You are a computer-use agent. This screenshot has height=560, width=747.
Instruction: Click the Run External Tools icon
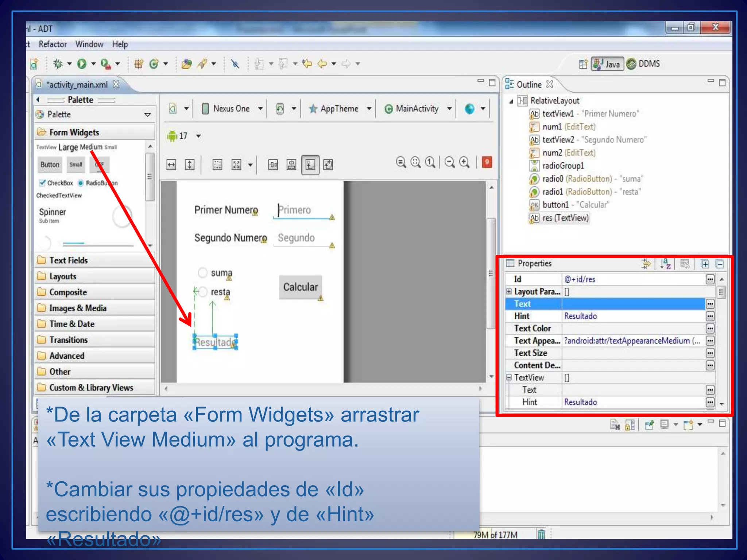[105, 64]
